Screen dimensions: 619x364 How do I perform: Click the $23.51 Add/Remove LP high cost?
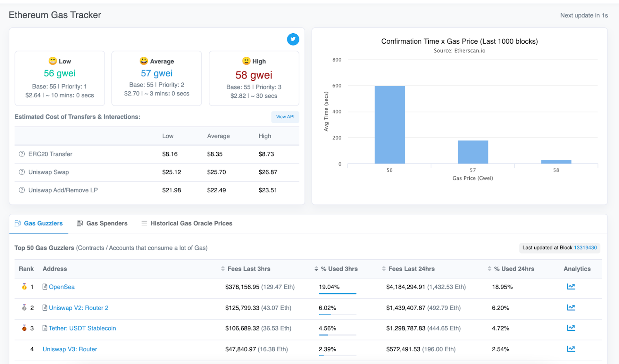click(268, 190)
